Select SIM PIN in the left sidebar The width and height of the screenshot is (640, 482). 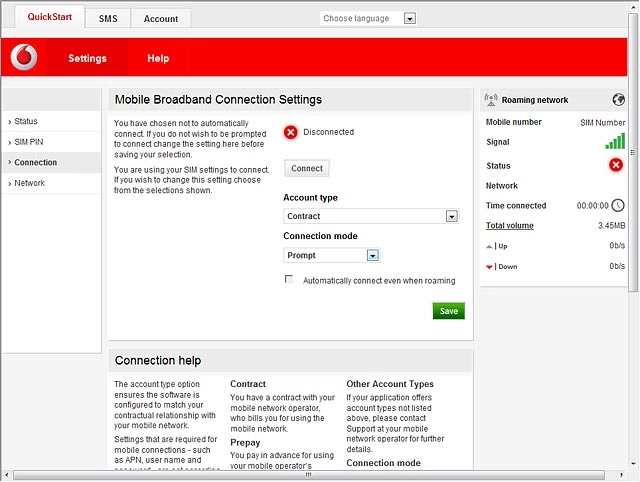click(51, 142)
